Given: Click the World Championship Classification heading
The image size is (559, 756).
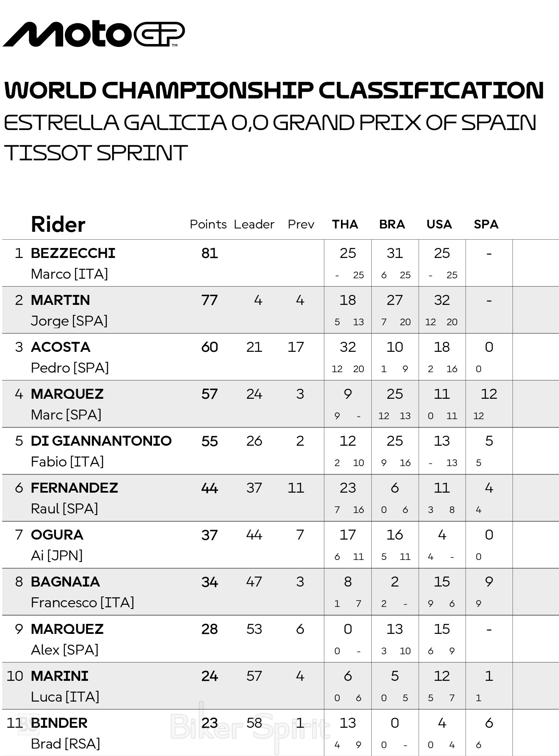Looking at the screenshot, I should tap(274, 90).
